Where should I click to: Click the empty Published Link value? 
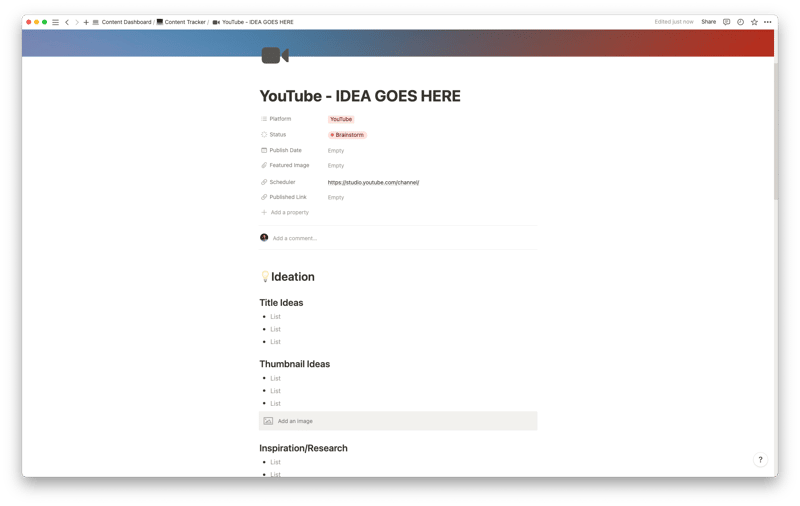336,197
